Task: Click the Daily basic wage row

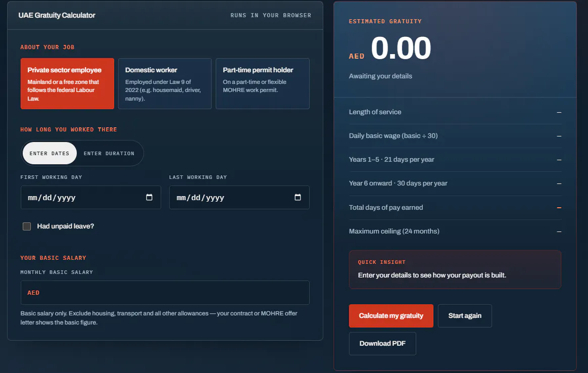Action: (455, 136)
